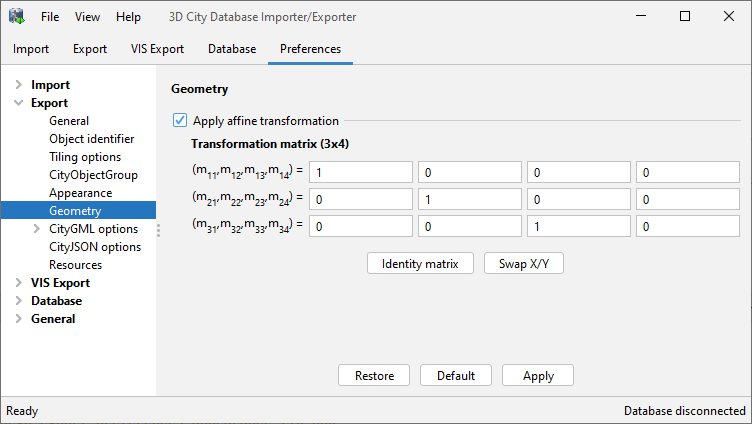The image size is (752, 424).
Task: Switch to the VIS Export tab
Action: pos(157,49)
